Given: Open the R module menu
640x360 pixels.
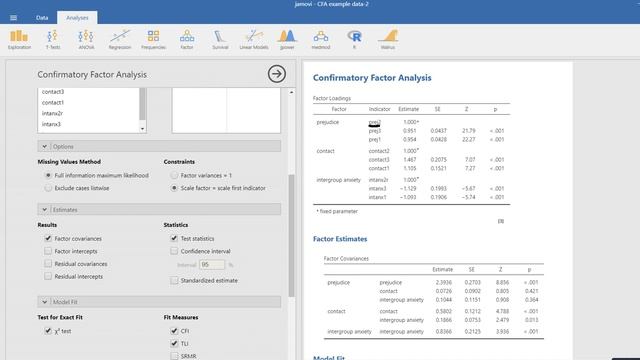Looking at the screenshot, I should (354, 40).
